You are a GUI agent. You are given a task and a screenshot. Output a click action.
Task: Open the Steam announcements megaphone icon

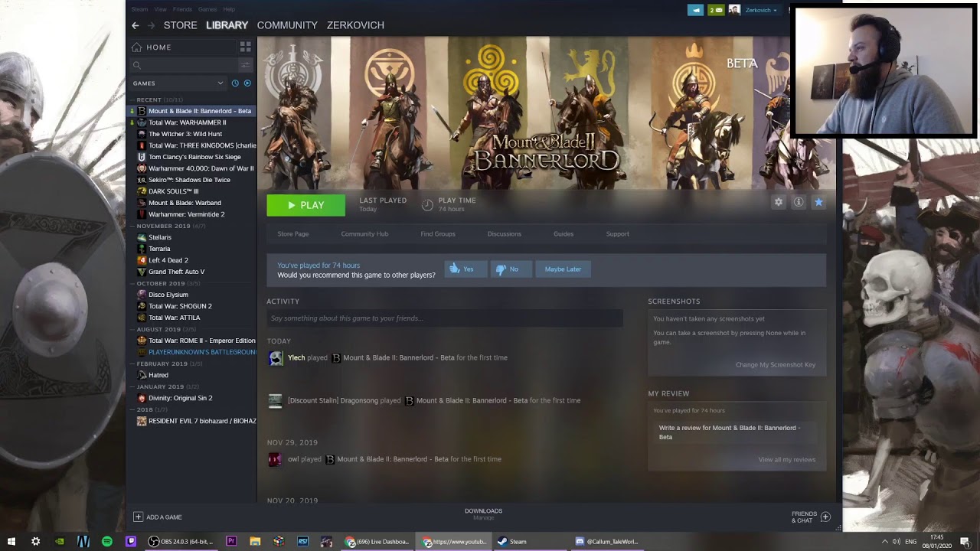tap(695, 10)
